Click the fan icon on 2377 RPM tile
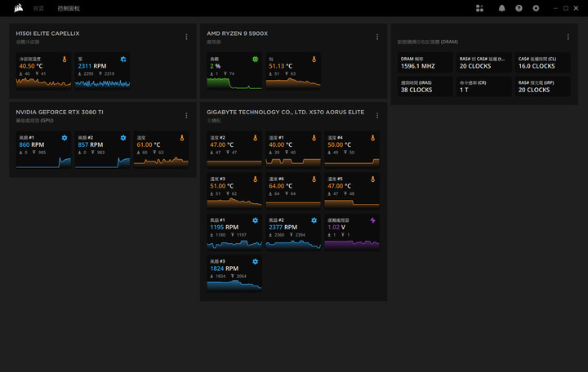 (314, 220)
